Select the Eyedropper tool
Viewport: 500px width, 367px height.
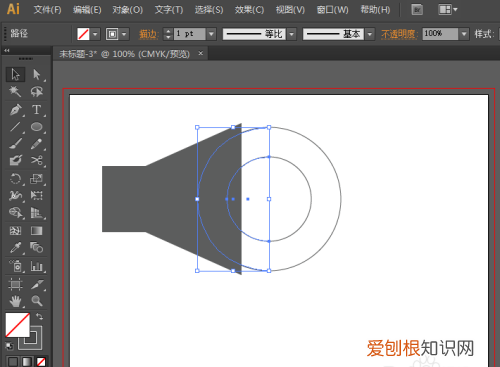(15, 248)
